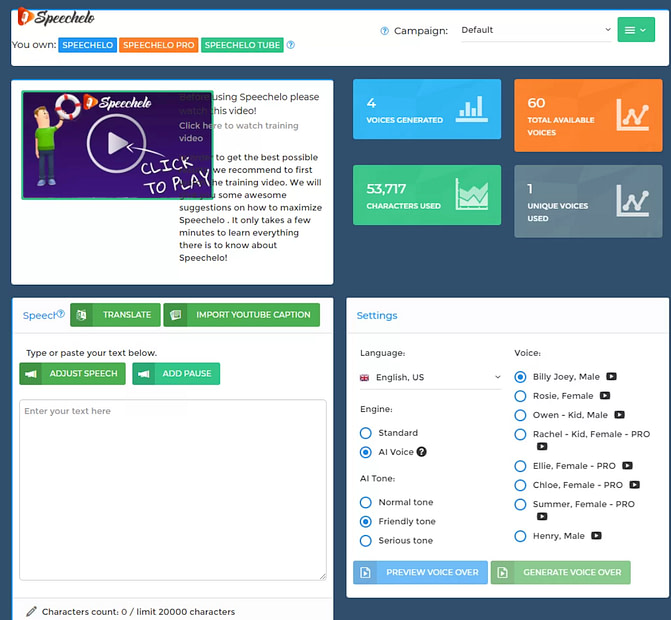This screenshot has height=620, width=671.
Task: Play the Speechelo training video
Action: (117, 144)
